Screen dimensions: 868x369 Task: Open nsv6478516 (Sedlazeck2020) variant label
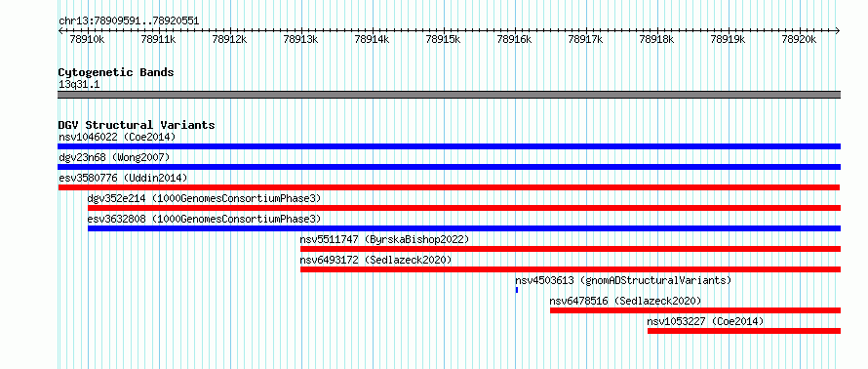point(625,301)
